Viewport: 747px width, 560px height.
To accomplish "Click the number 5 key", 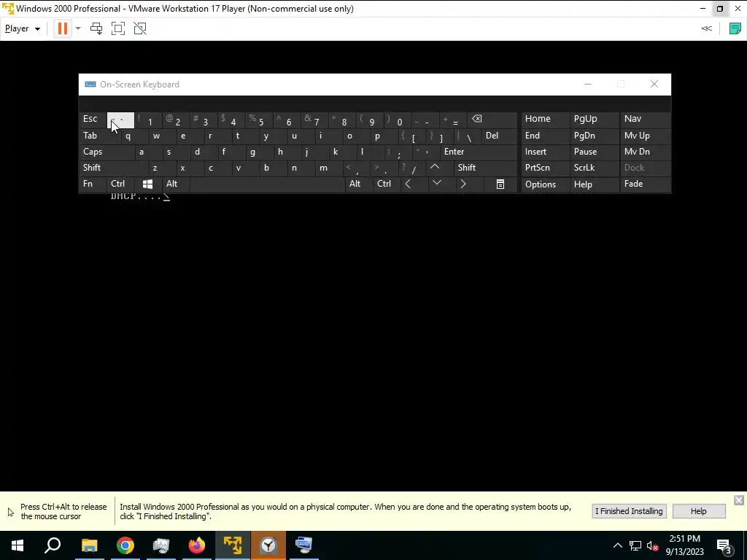I will (x=259, y=120).
